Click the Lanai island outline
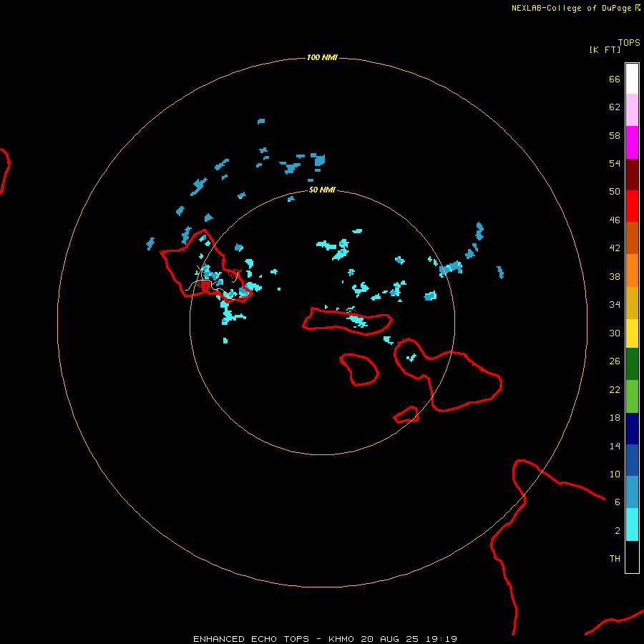The image size is (644, 644). click(359, 370)
